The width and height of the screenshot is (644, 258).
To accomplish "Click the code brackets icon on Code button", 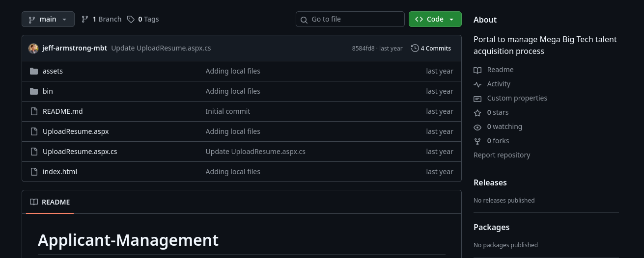I will point(419,19).
